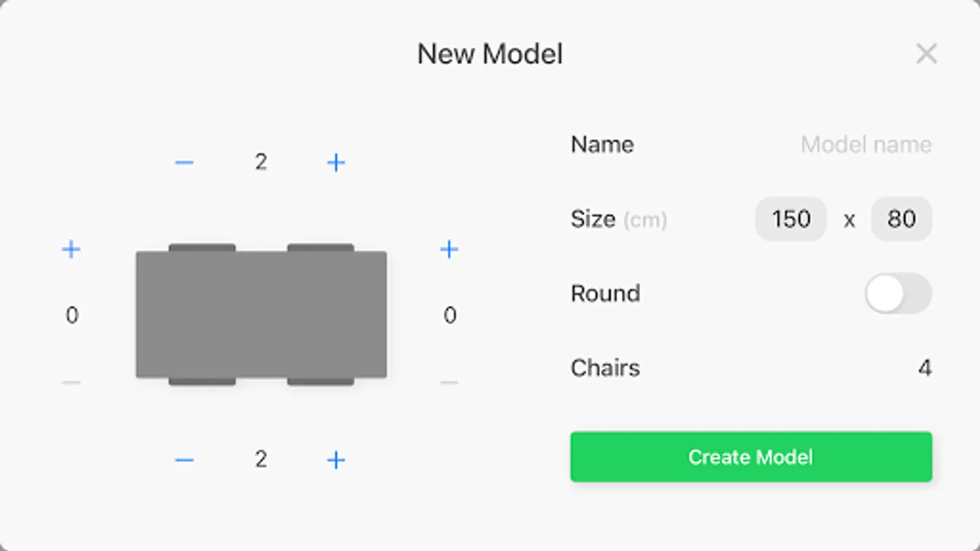Click the bottom side count value 2
980x551 pixels.
click(x=261, y=459)
